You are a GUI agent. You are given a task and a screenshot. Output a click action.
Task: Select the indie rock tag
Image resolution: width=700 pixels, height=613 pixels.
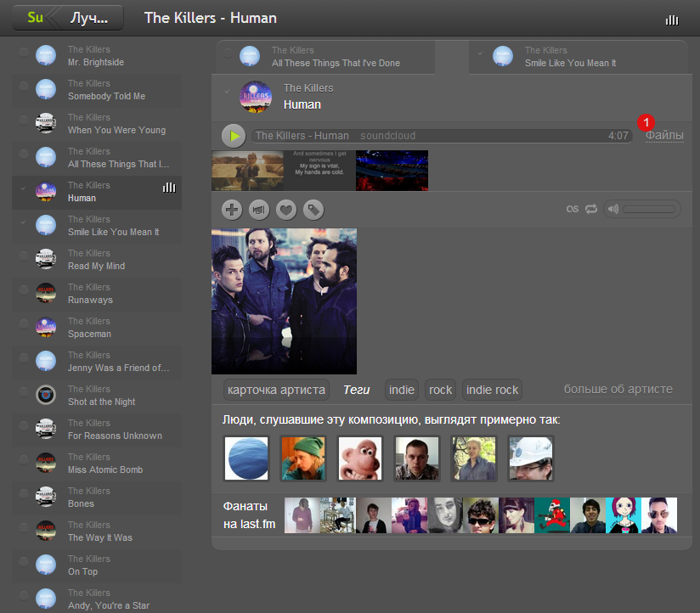(x=492, y=390)
